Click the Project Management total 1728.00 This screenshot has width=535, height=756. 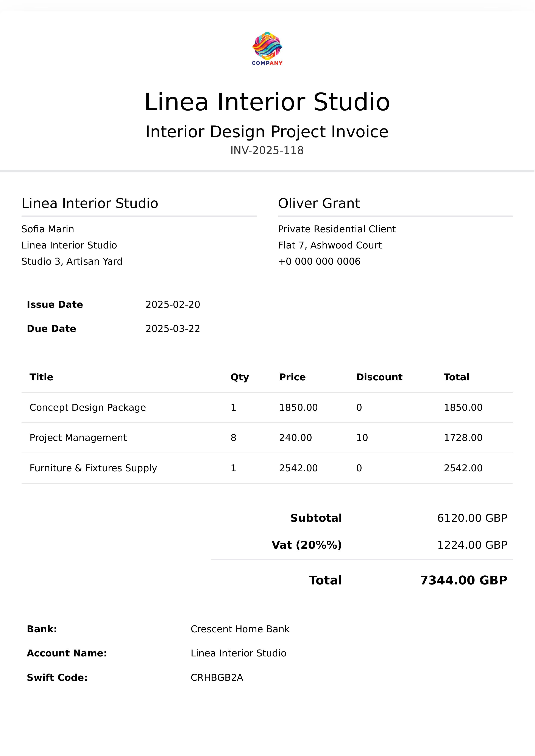pos(463,437)
